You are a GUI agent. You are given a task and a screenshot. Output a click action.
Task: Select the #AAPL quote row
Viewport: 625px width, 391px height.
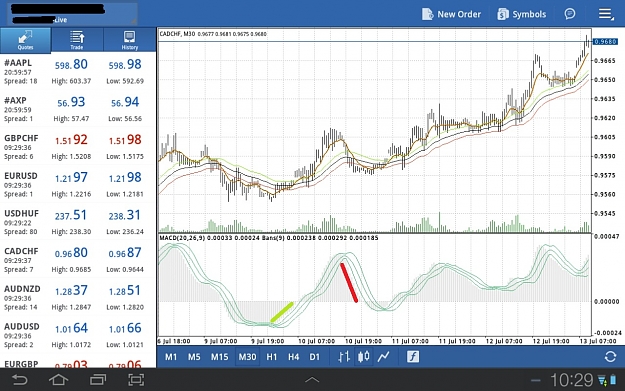78,71
